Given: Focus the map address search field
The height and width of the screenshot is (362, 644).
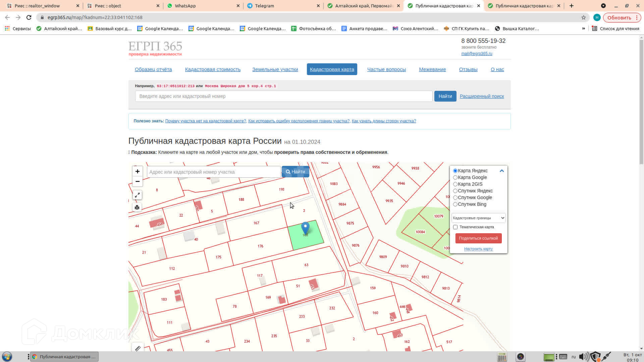Looking at the screenshot, I should click(214, 172).
